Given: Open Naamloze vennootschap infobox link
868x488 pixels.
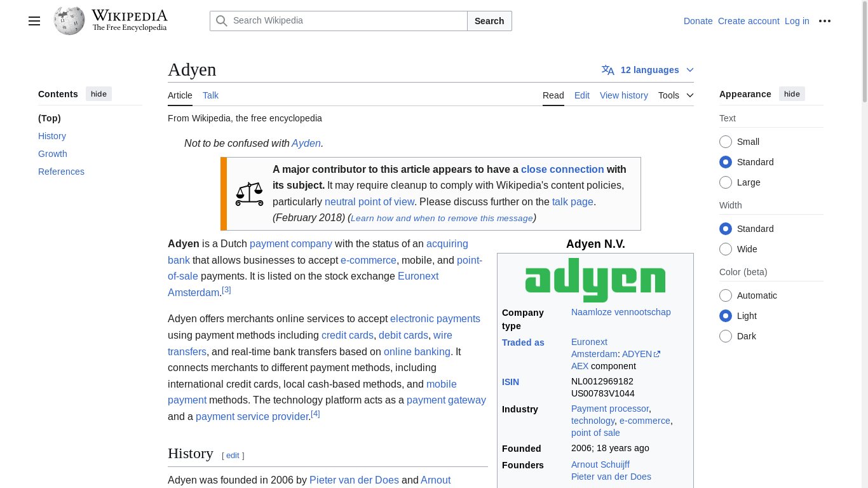Looking at the screenshot, I should click(x=621, y=312).
